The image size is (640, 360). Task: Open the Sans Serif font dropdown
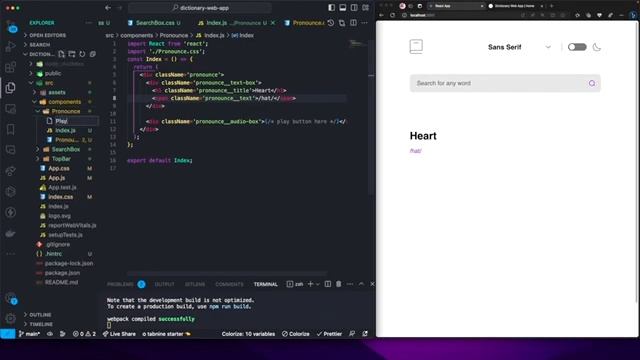click(x=519, y=47)
